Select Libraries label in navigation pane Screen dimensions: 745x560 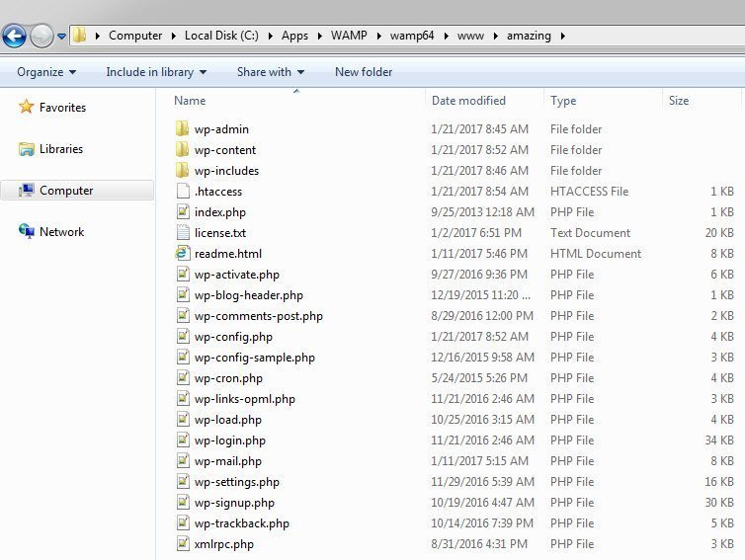pyautogui.click(x=61, y=149)
